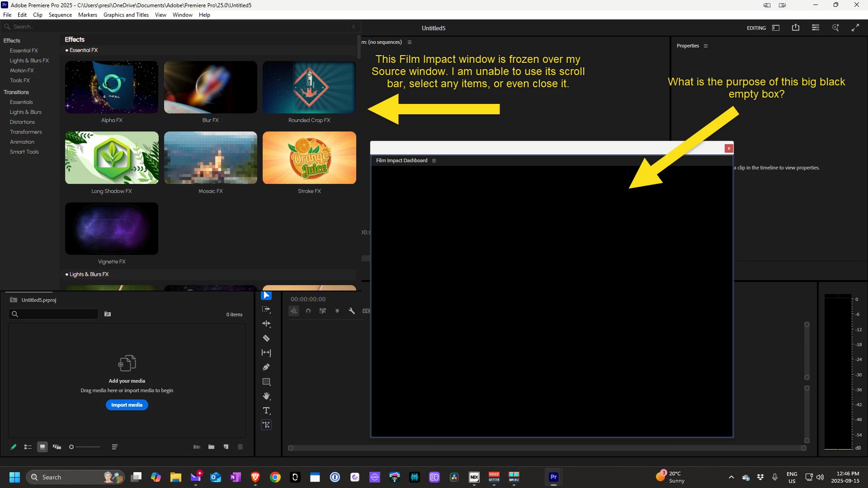Open Properties panel hamburger menu

[x=705, y=46]
